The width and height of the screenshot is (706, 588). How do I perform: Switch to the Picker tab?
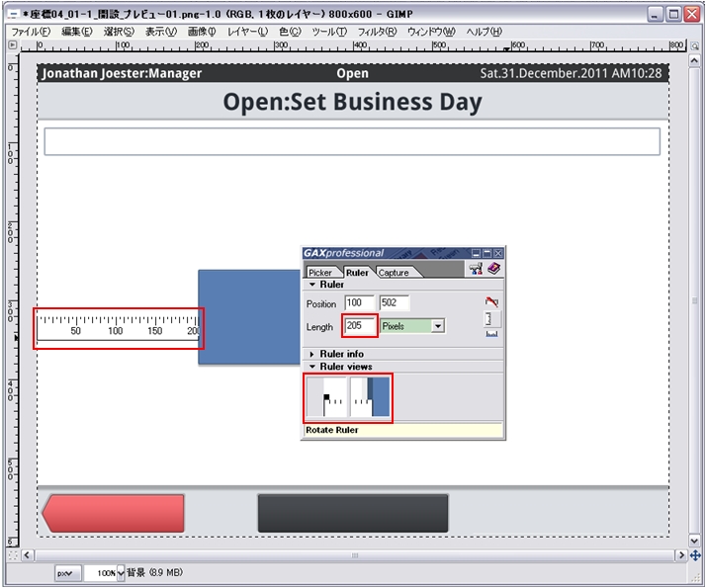coord(320,273)
